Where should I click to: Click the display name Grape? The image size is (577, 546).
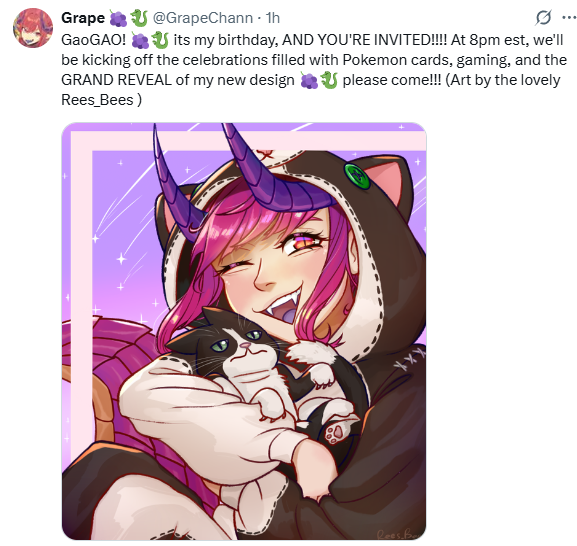click(83, 18)
